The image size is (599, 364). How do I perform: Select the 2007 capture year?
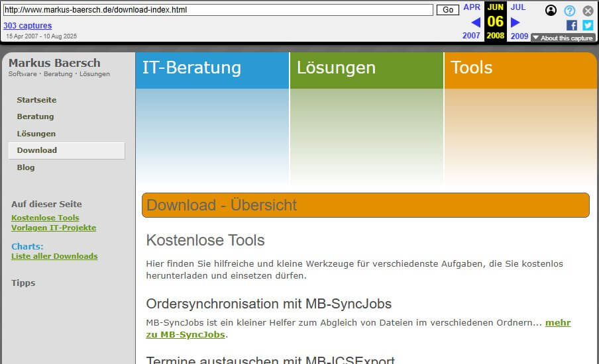click(x=471, y=36)
